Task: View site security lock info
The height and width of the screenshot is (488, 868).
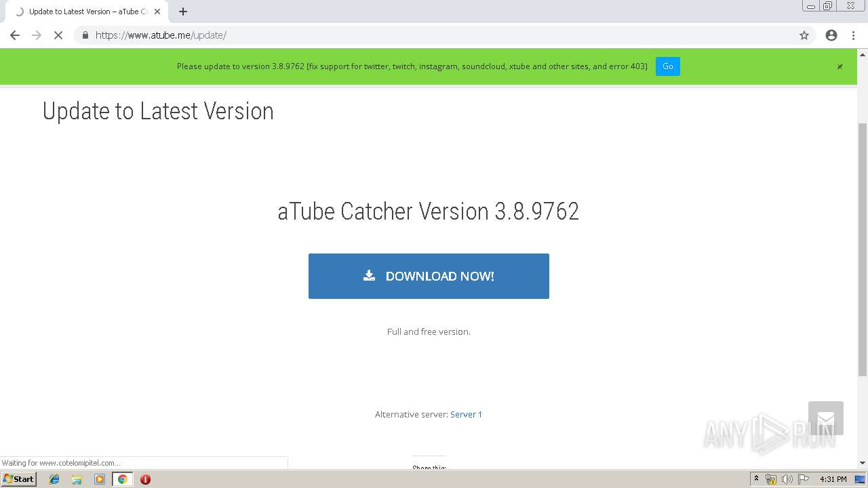Action: click(85, 35)
